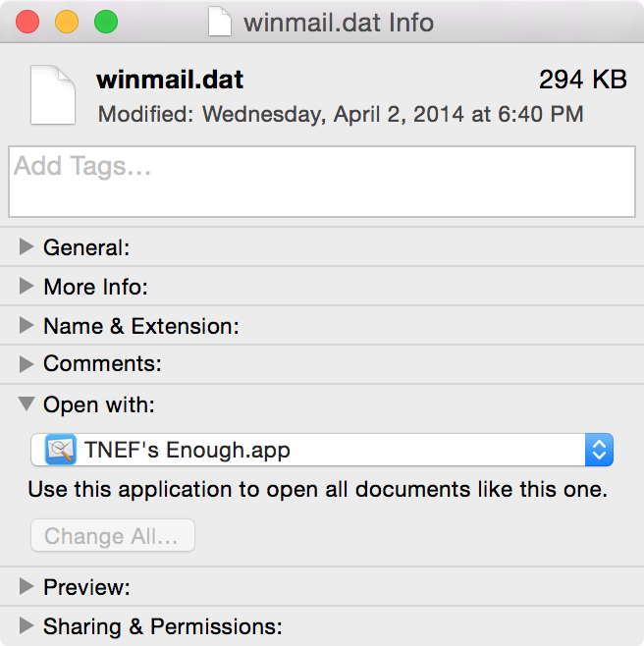644x646 pixels.
Task: Click in the Add Tags field
Action: (x=322, y=182)
